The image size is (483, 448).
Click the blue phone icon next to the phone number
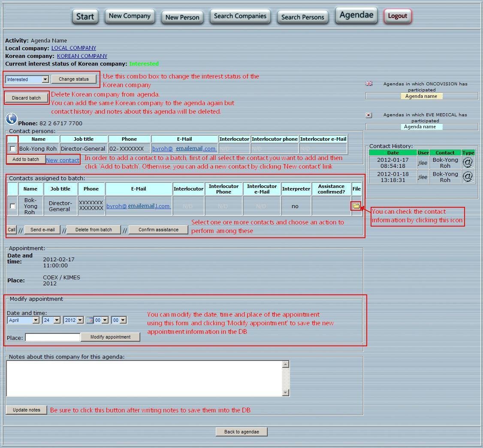pos(11,119)
